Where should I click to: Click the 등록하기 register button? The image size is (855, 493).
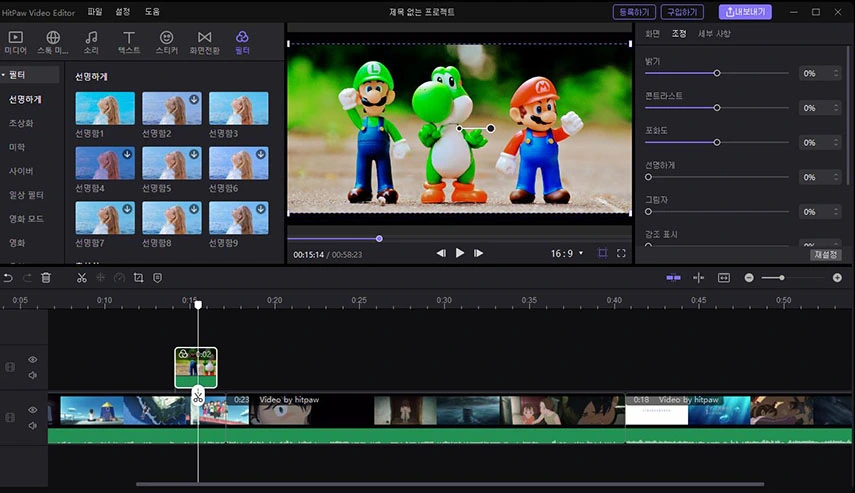tap(634, 11)
